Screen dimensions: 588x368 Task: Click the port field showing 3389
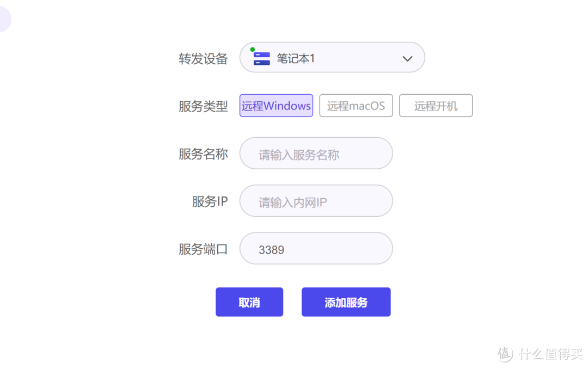point(316,249)
